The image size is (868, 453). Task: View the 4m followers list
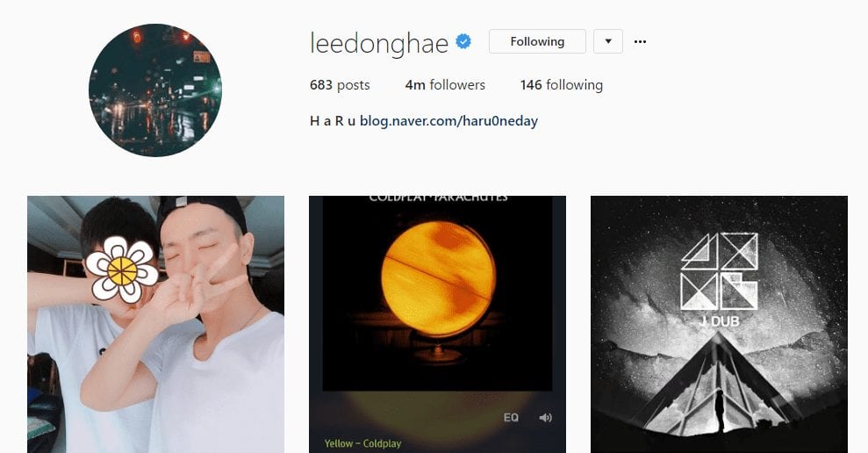[445, 85]
